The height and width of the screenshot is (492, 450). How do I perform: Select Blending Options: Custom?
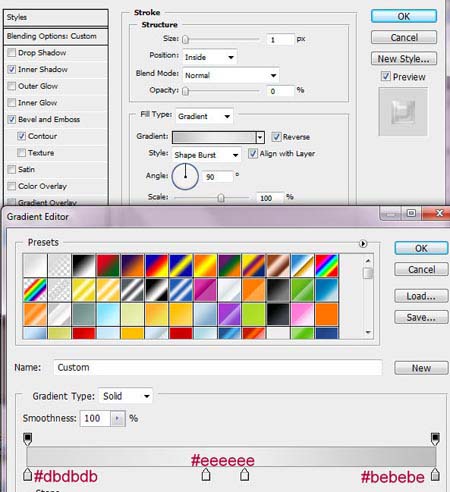pyautogui.click(x=56, y=36)
